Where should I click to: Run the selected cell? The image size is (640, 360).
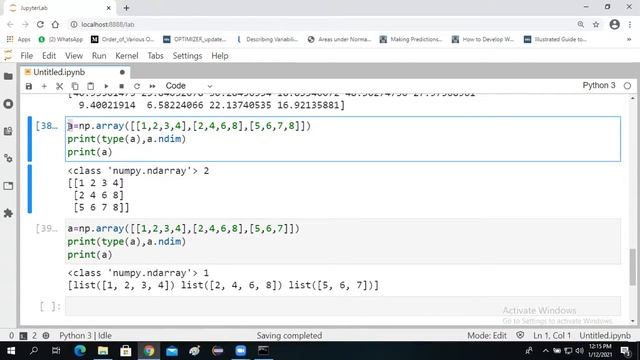point(106,86)
